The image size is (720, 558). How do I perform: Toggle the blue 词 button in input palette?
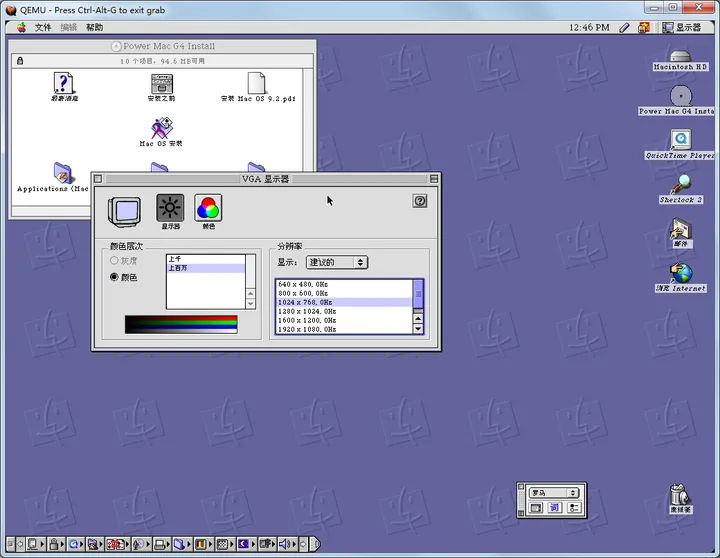coord(555,507)
